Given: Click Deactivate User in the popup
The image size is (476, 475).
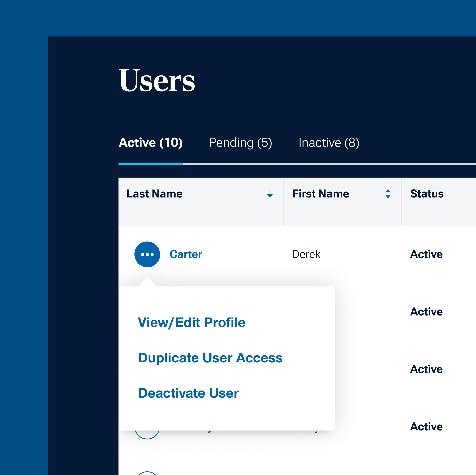Looking at the screenshot, I should click(x=188, y=393).
